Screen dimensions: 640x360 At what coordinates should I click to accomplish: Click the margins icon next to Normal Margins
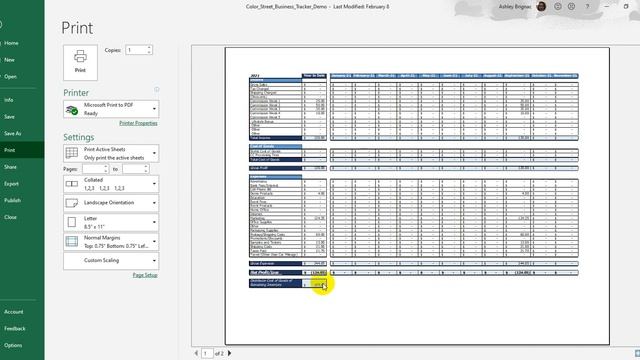(72, 242)
